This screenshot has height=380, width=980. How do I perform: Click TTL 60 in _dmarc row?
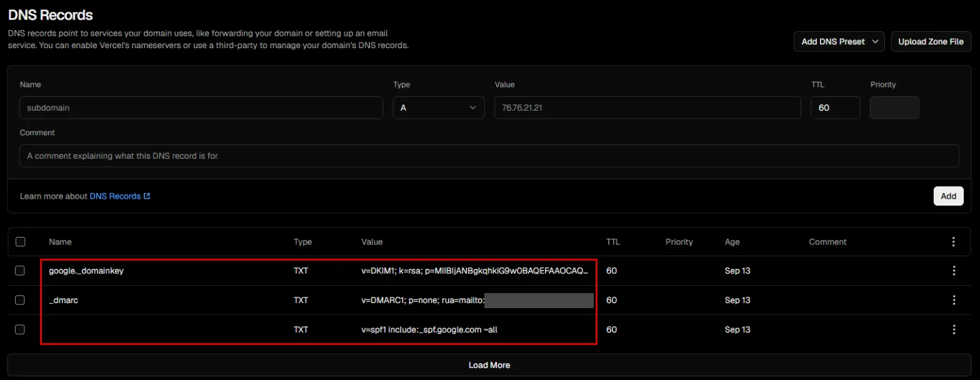click(x=612, y=300)
